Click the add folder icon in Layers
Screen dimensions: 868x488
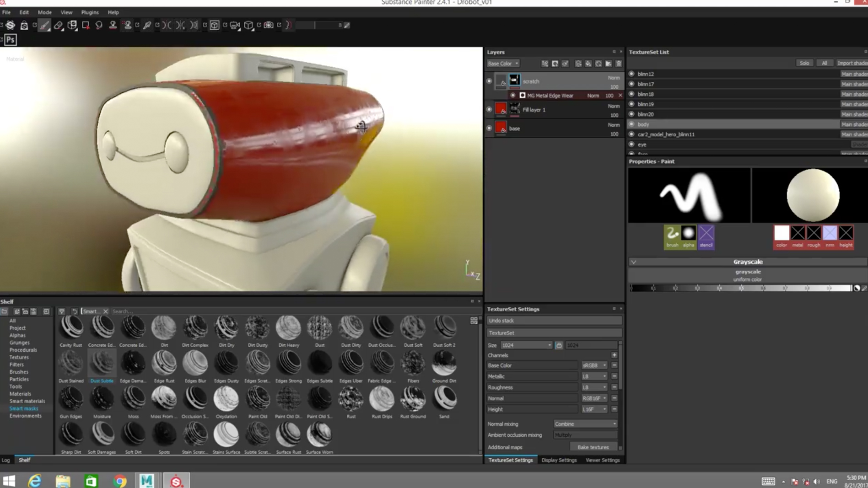coord(609,64)
